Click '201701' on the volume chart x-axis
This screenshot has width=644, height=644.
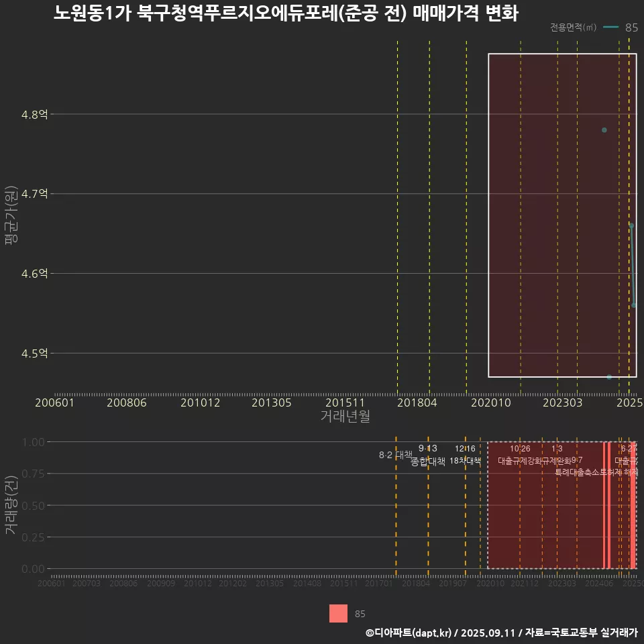(x=378, y=583)
